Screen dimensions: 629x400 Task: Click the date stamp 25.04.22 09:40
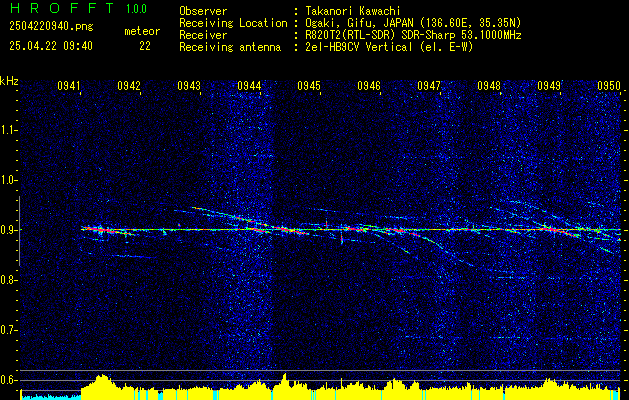(51, 46)
